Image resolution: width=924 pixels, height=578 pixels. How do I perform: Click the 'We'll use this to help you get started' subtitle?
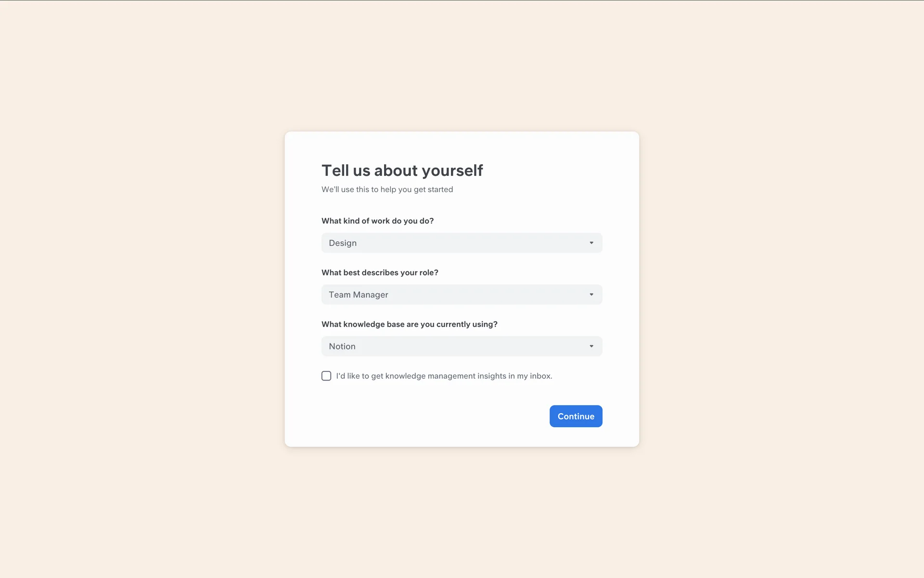[387, 189]
